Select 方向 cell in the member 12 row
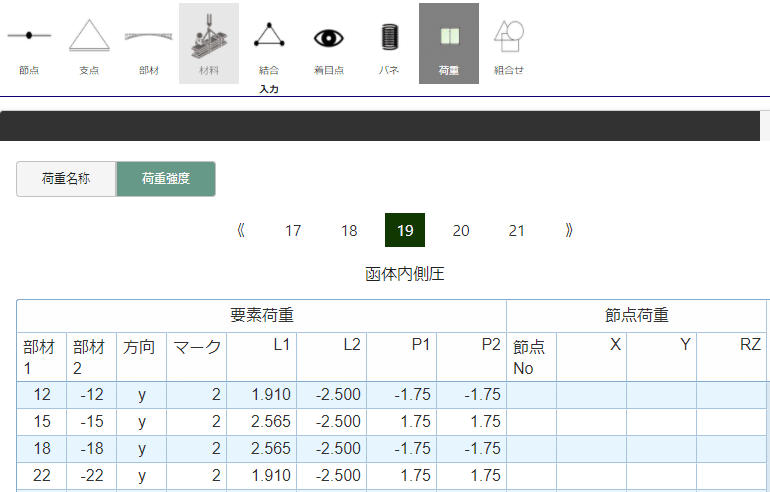This screenshot has width=770, height=492. [142, 395]
